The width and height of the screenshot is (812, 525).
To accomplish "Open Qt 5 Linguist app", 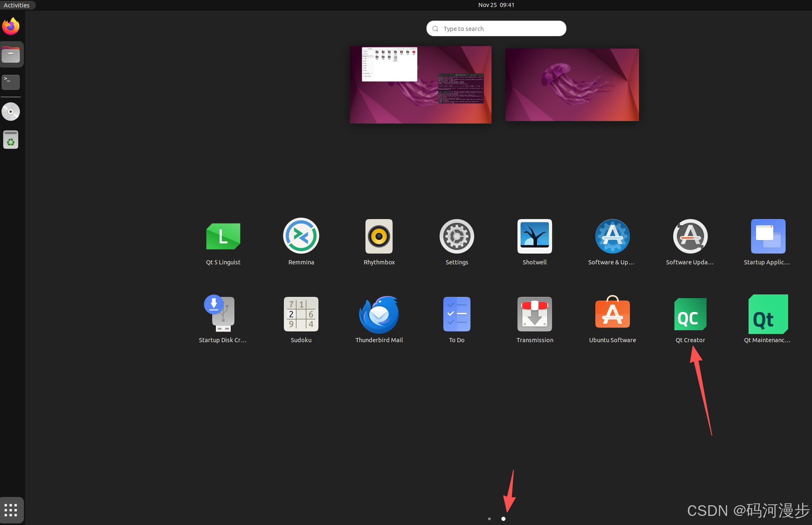I will (x=223, y=236).
